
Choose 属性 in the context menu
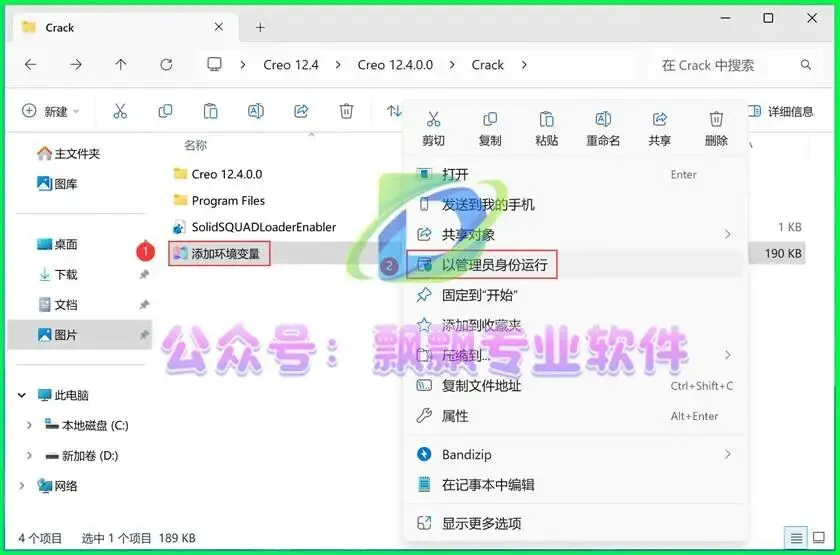575,416
